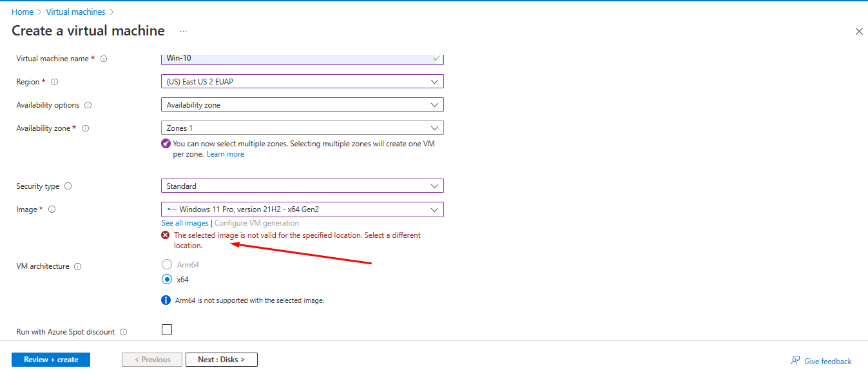Click the info icon beside Virtual machine name
The height and width of the screenshot is (379, 868).
click(x=103, y=58)
